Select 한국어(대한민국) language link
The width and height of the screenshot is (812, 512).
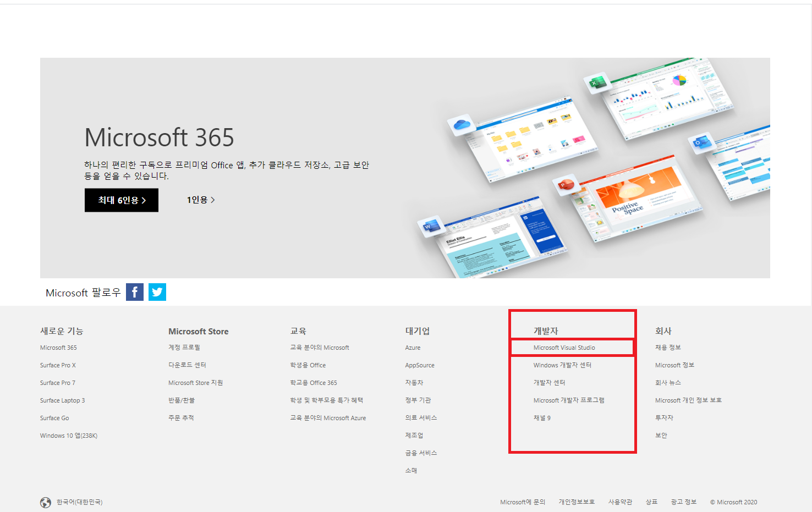(79, 502)
